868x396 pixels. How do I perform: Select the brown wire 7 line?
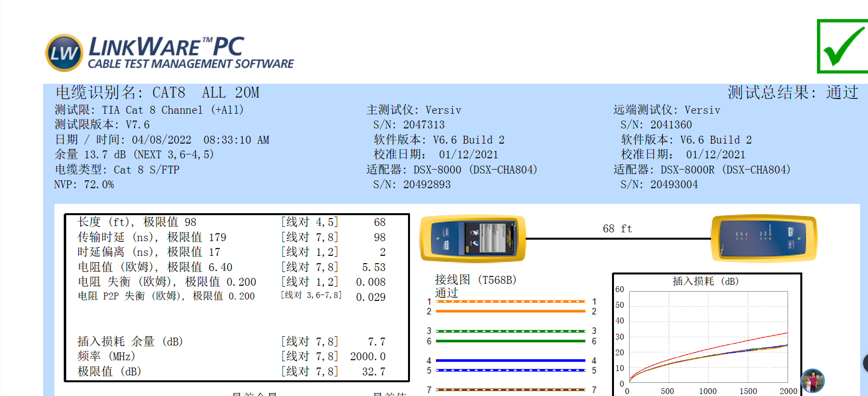[x=510, y=390]
